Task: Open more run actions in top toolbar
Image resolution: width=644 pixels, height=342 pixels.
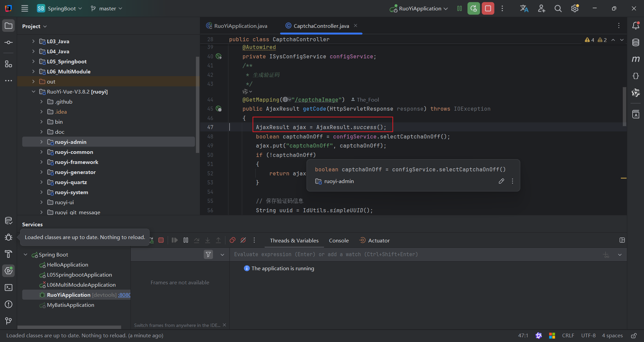Action: [502, 8]
